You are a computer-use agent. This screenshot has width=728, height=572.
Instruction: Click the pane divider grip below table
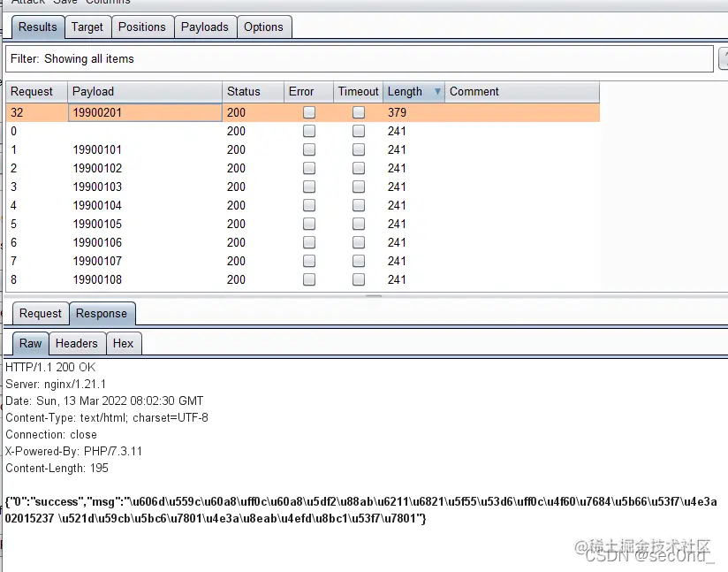pyautogui.click(x=374, y=295)
